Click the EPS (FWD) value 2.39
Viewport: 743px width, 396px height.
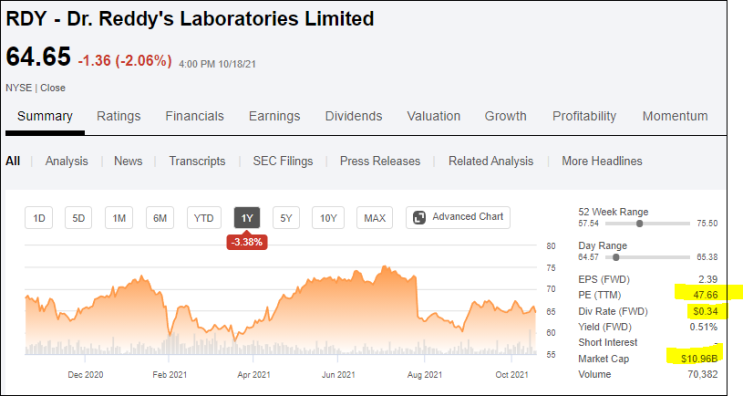coord(708,279)
